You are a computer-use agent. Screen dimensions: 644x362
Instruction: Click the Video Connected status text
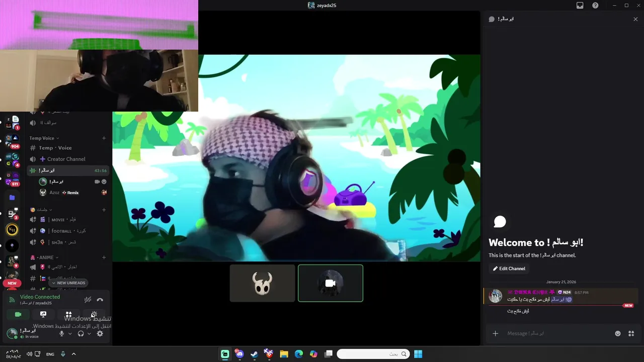click(x=40, y=297)
